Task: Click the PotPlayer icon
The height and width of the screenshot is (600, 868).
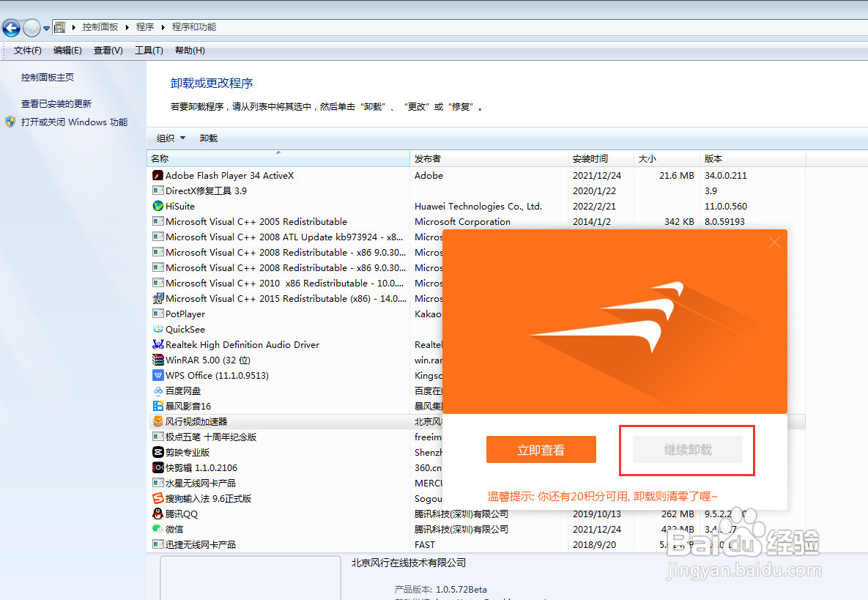Action: 157,314
